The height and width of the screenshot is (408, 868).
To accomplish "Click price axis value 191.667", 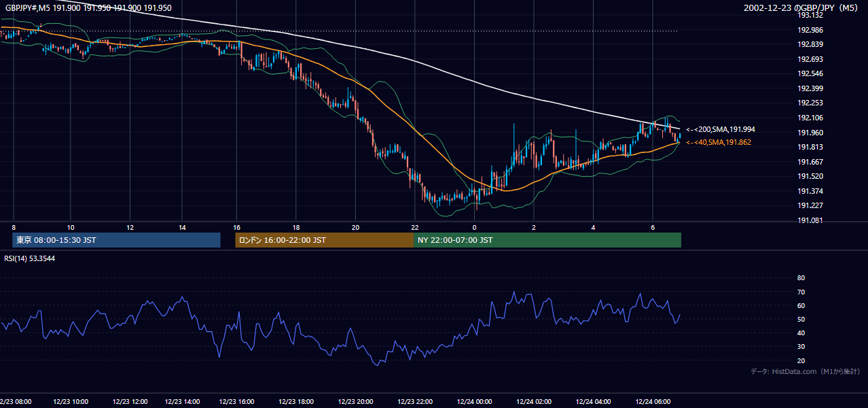I will pos(810,162).
